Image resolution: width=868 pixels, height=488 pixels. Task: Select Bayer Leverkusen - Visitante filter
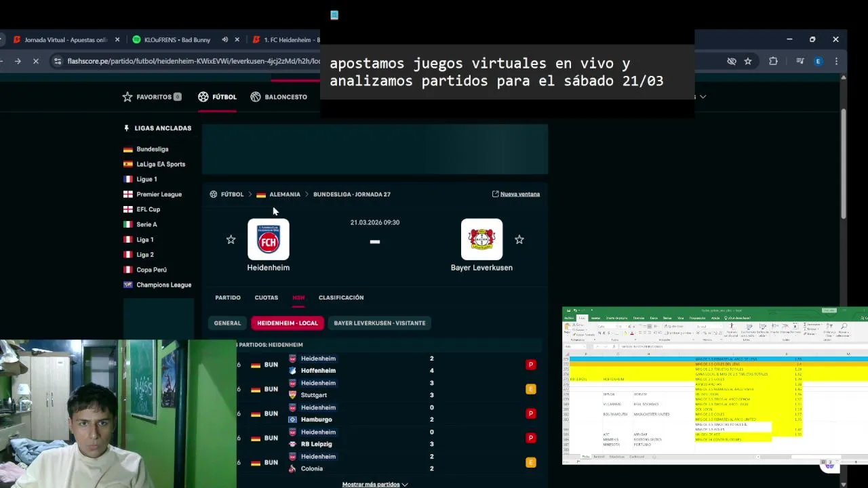[x=380, y=323]
